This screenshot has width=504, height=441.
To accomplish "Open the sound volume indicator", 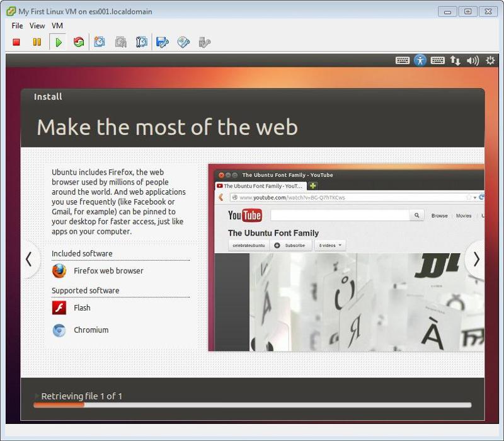I will 473,60.
